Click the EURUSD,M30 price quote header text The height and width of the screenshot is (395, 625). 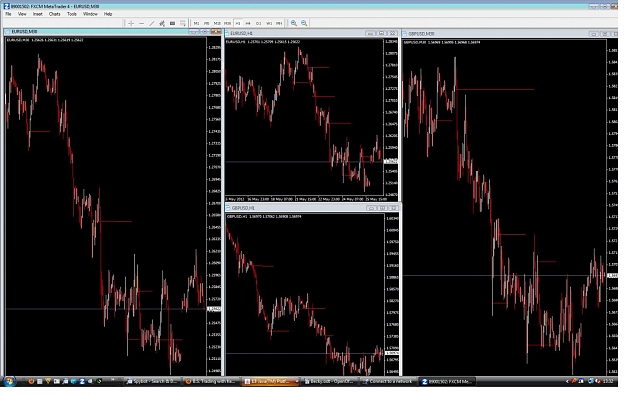tap(45, 40)
